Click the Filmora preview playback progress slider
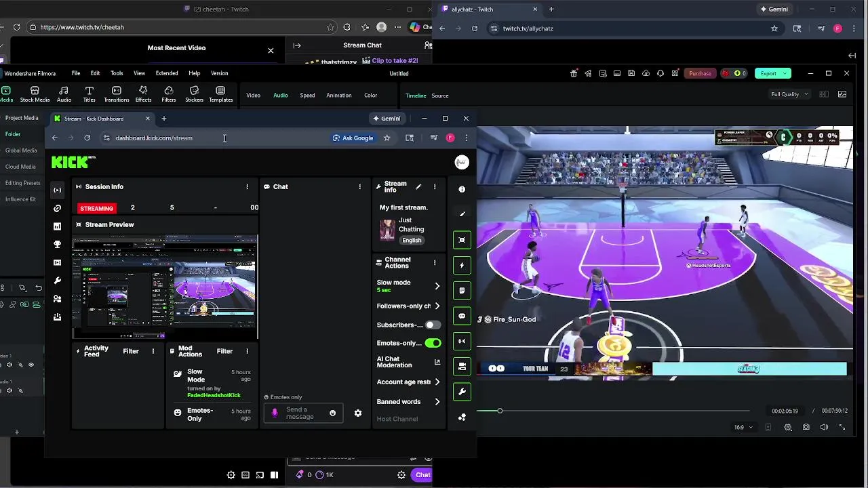 coord(614,411)
